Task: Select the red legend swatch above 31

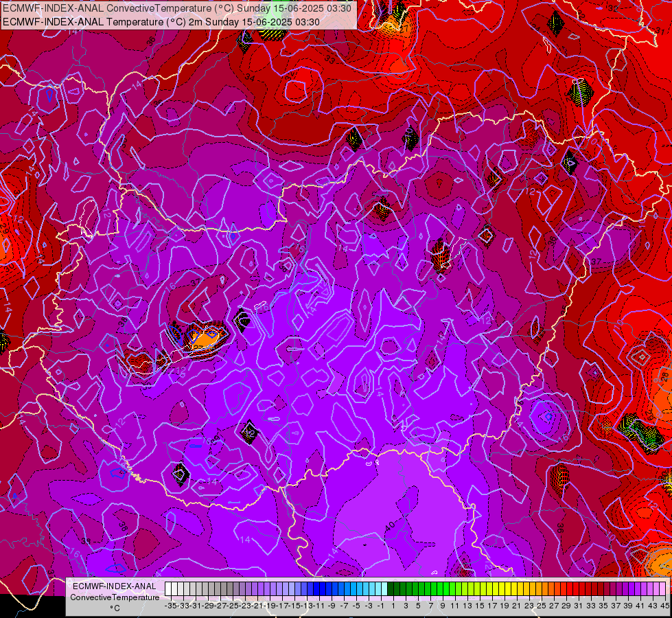Action: tap(576, 588)
